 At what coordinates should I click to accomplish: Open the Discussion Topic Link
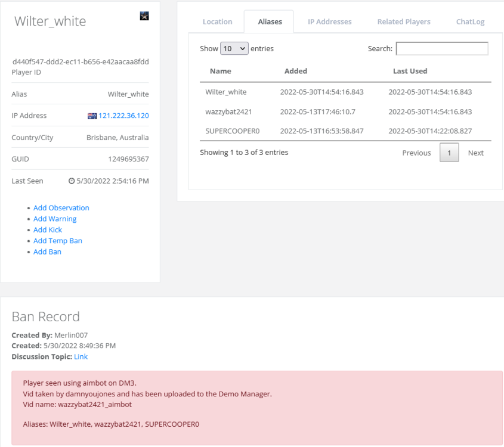click(x=81, y=356)
